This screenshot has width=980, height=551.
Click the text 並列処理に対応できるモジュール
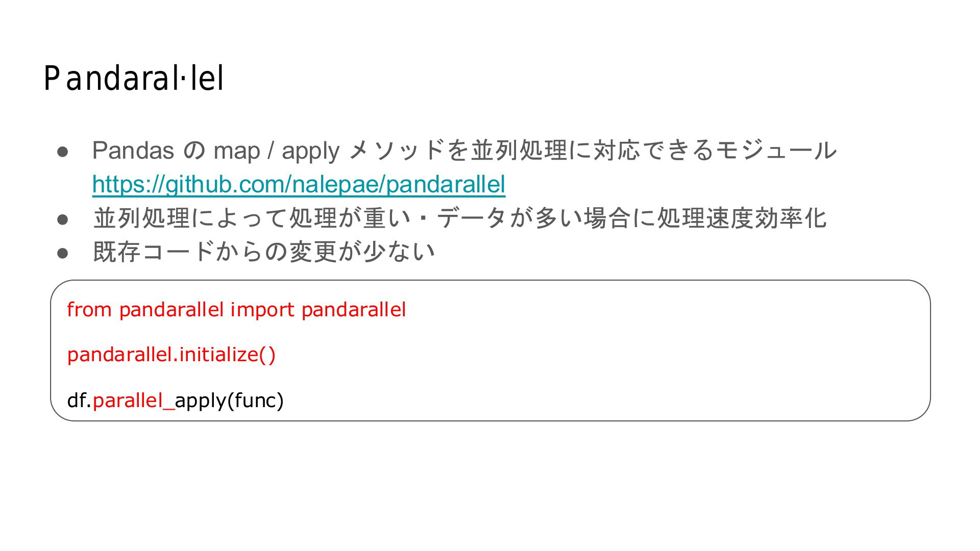point(654,150)
